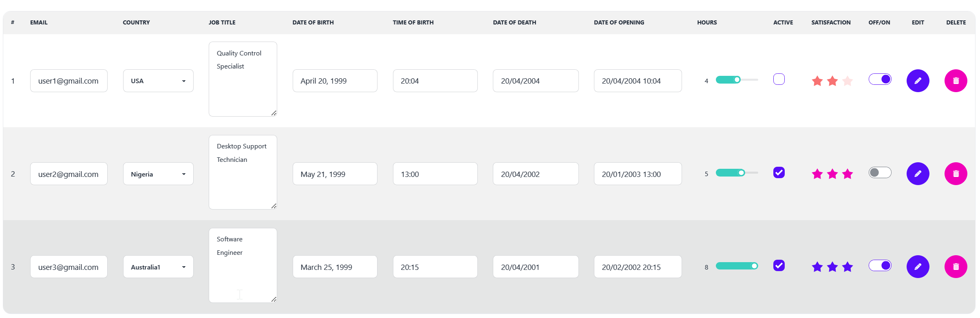980x318 pixels.
Task: Click the Date of Birth column header
Action: click(313, 22)
